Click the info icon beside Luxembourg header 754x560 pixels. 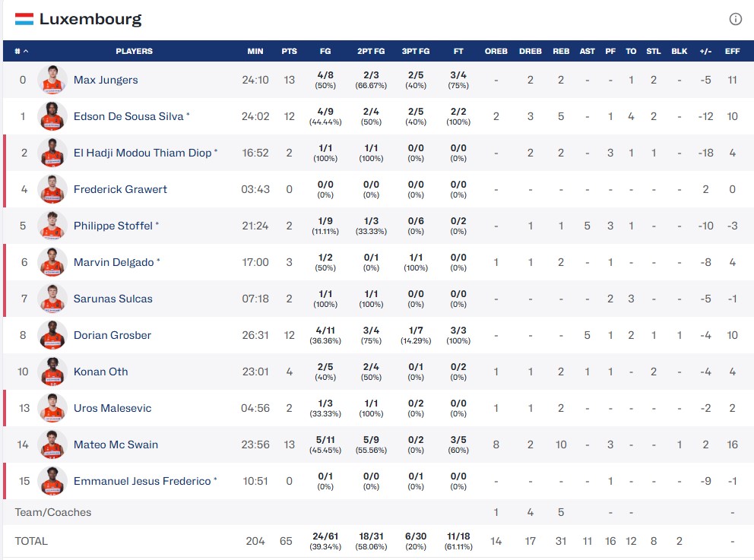point(735,19)
